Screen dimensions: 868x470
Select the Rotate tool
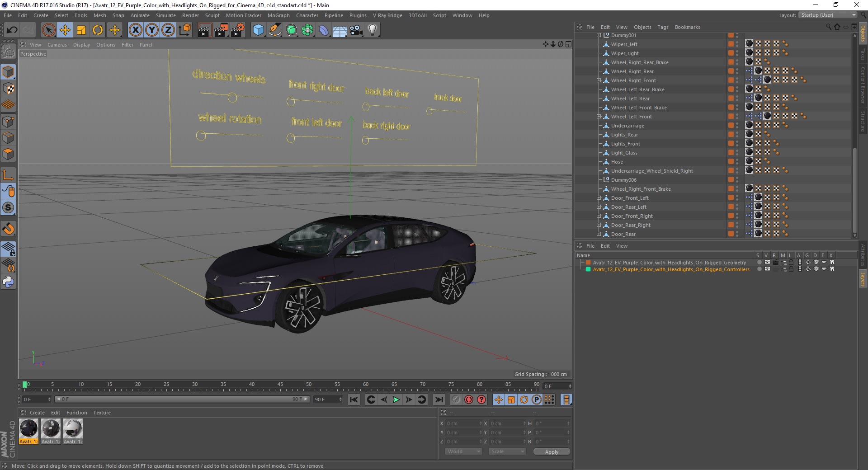(98, 30)
